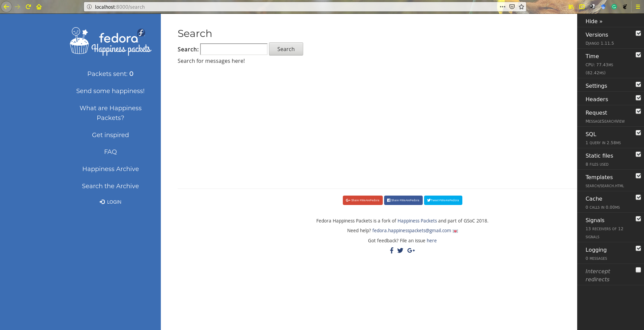Image resolution: width=644 pixels, height=330 pixels.
Task: Open the Headers debug panel
Action: [x=597, y=99]
